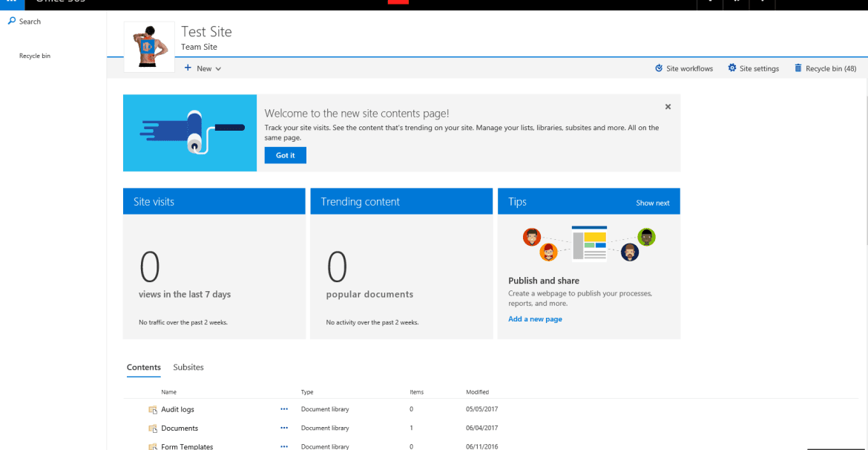Expand the New dropdown menu
This screenshot has width=868, height=450.
tap(202, 68)
